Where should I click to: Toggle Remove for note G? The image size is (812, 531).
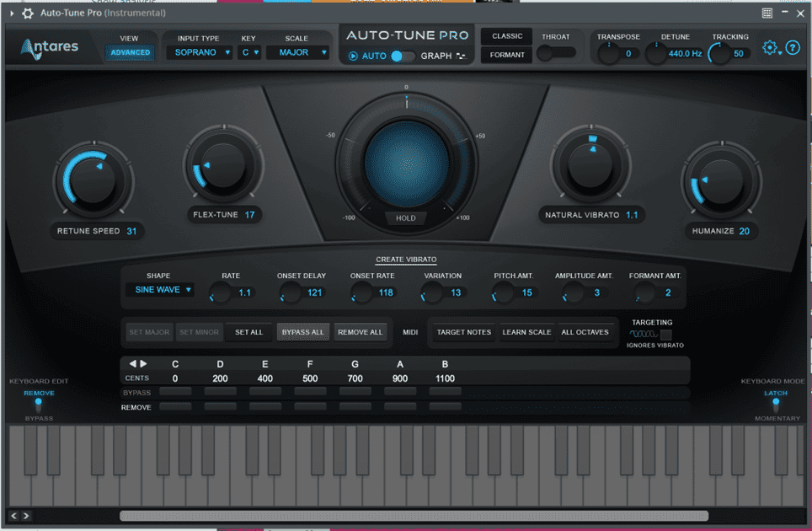[355, 406]
